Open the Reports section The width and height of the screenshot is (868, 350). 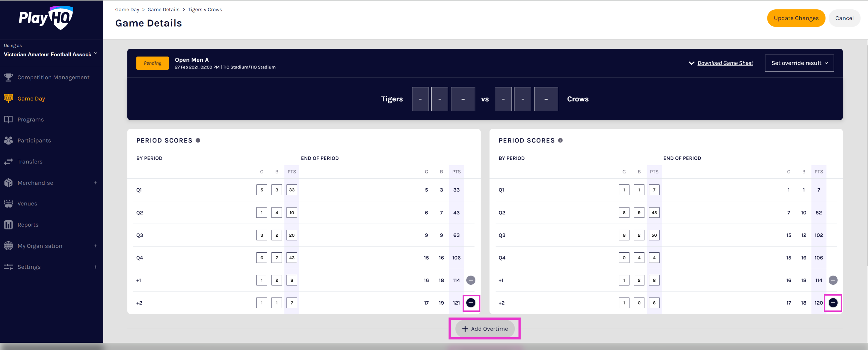pos(28,225)
